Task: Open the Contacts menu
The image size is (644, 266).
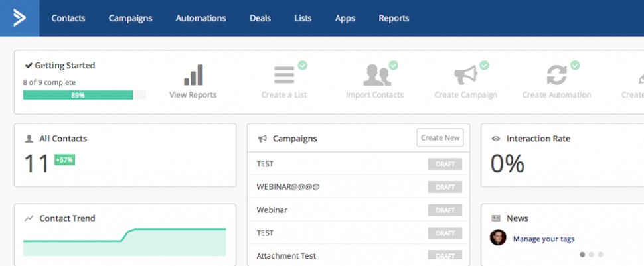Action: pos(68,18)
